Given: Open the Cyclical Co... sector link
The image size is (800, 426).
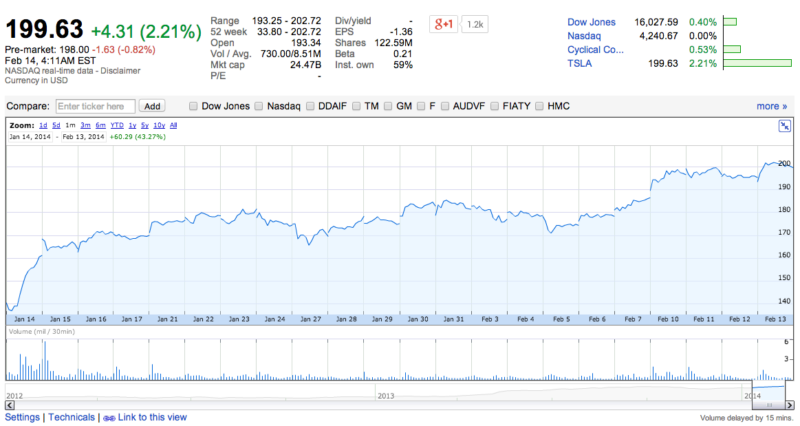Looking at the screenshot, I should (595, 49).
